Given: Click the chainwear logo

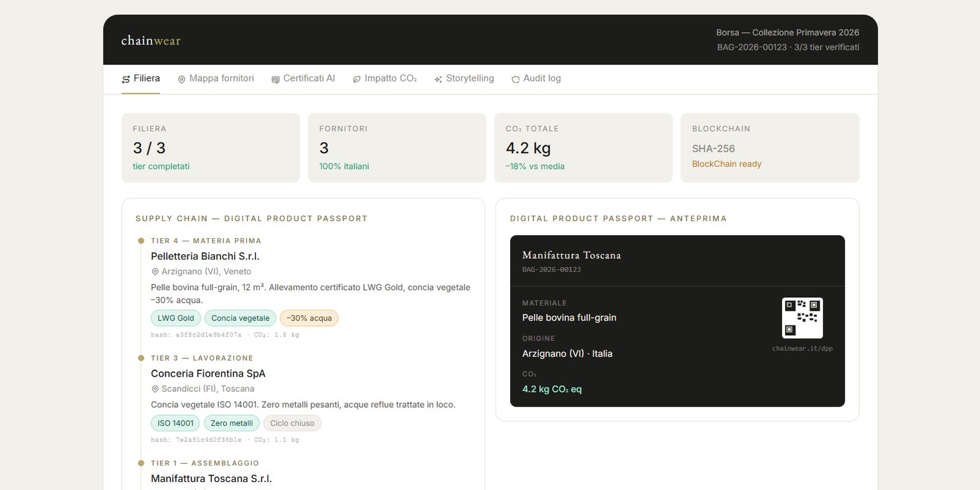Looking at the screenshot, I should tap(151, 40).
